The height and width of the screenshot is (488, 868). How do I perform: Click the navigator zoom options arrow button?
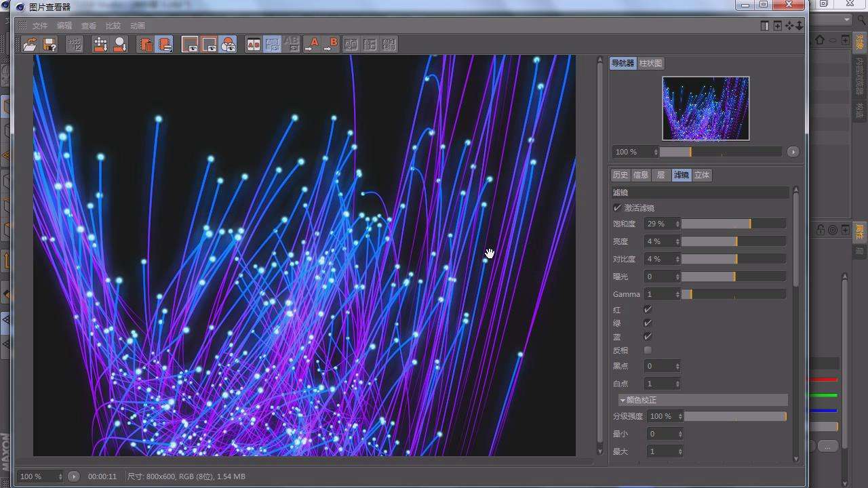coord(792,152)
